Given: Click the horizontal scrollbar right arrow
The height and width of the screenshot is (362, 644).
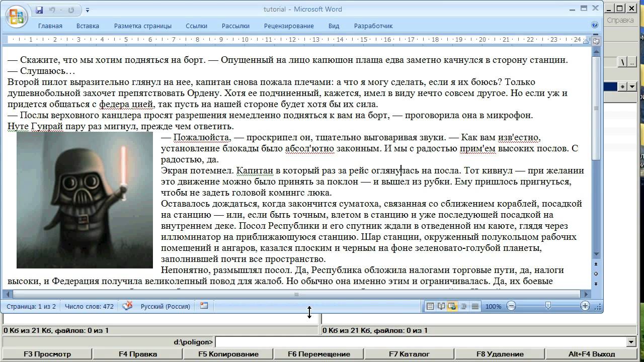Looking at the screenshot, I should tap(586, 294).
